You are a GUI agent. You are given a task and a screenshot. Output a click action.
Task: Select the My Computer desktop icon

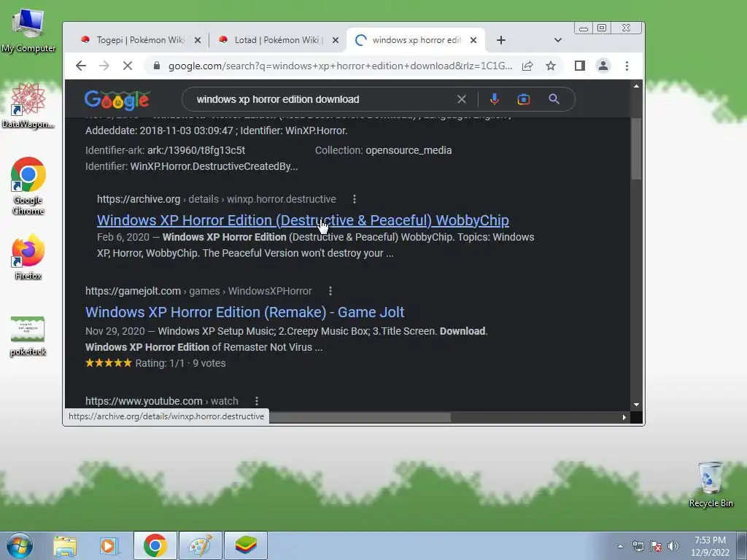(x=28, y=31)
